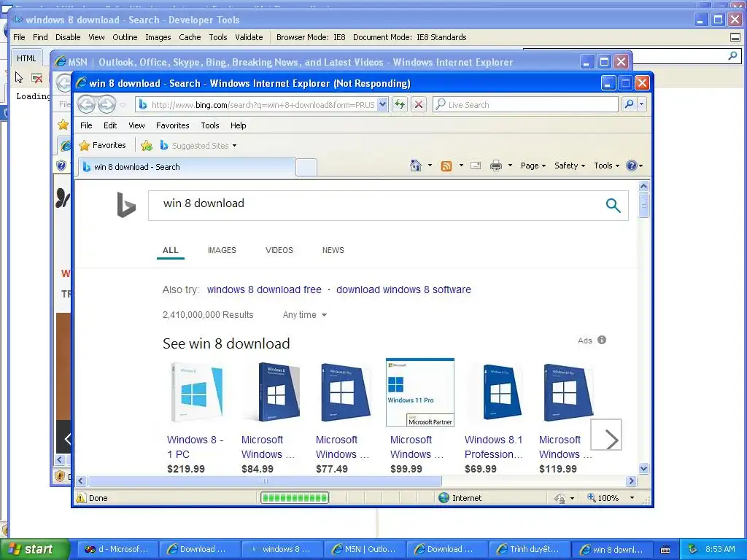Viewport: 747px width, 560px height.
Task: Expand the Any time filter
Action: click(305, 315)
